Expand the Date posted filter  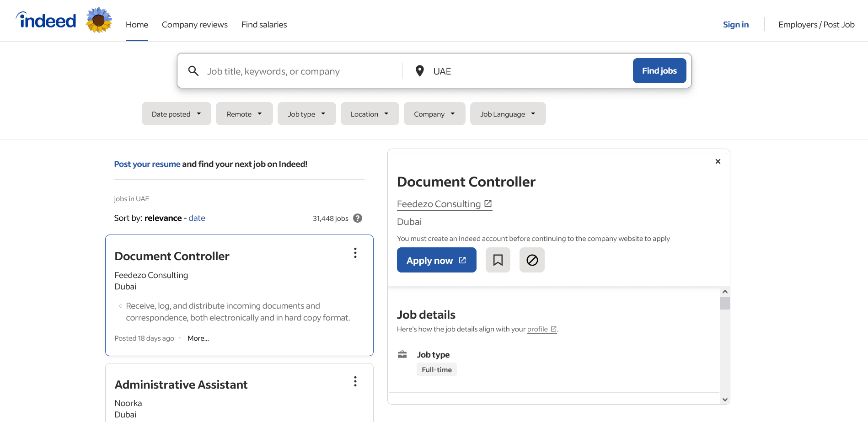tap(176, 114)
